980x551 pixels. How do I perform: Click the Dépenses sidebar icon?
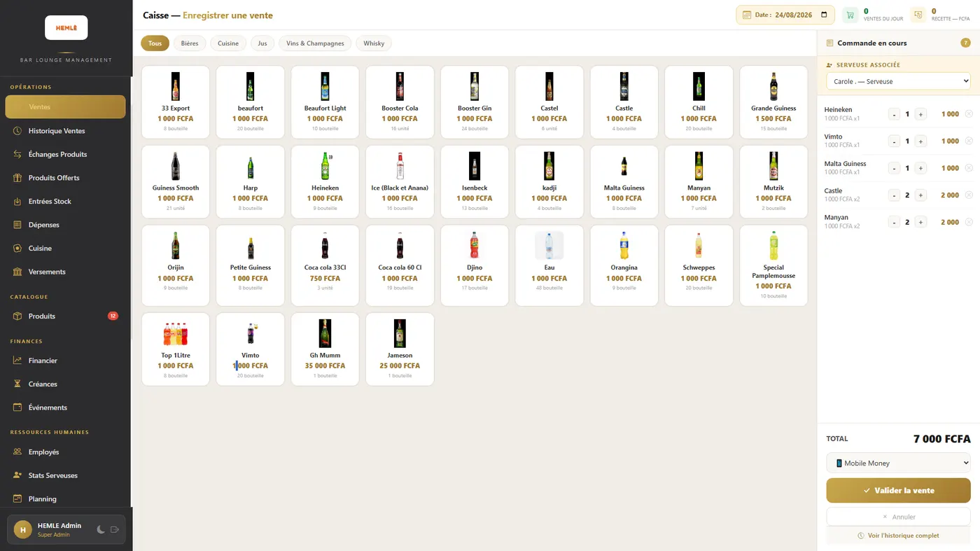click(17, 225)
